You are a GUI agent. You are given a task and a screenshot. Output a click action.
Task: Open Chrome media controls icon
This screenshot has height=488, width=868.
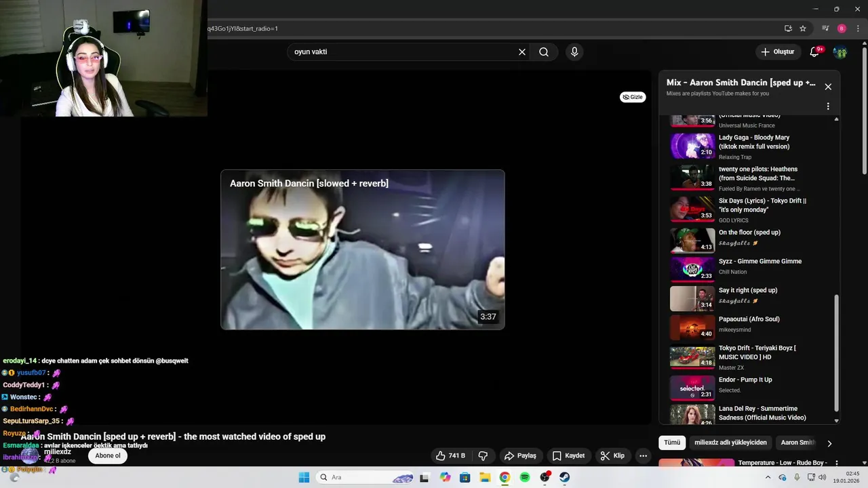point(825,28)
